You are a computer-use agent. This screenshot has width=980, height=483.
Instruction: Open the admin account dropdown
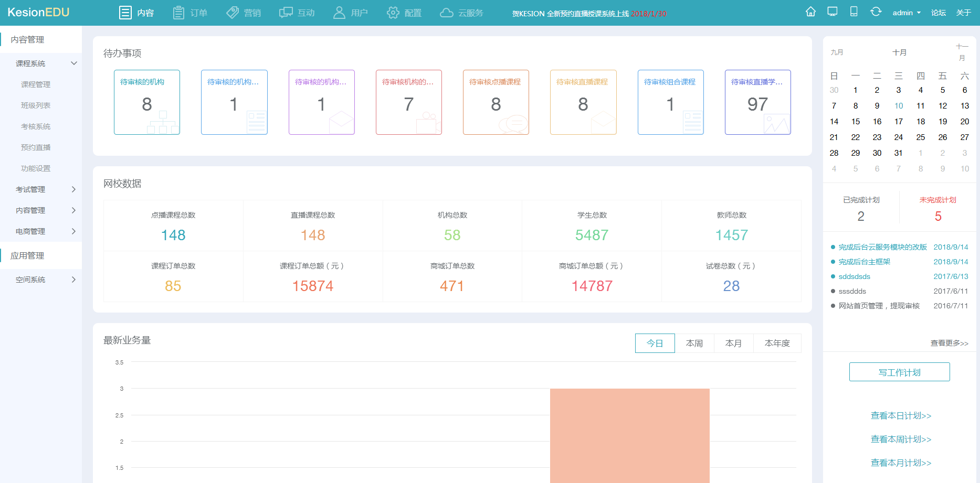tap(906, 13)
